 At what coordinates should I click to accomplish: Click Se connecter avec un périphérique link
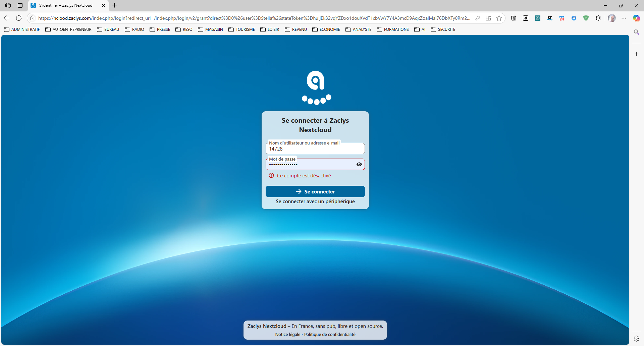[x=315, y=201]
